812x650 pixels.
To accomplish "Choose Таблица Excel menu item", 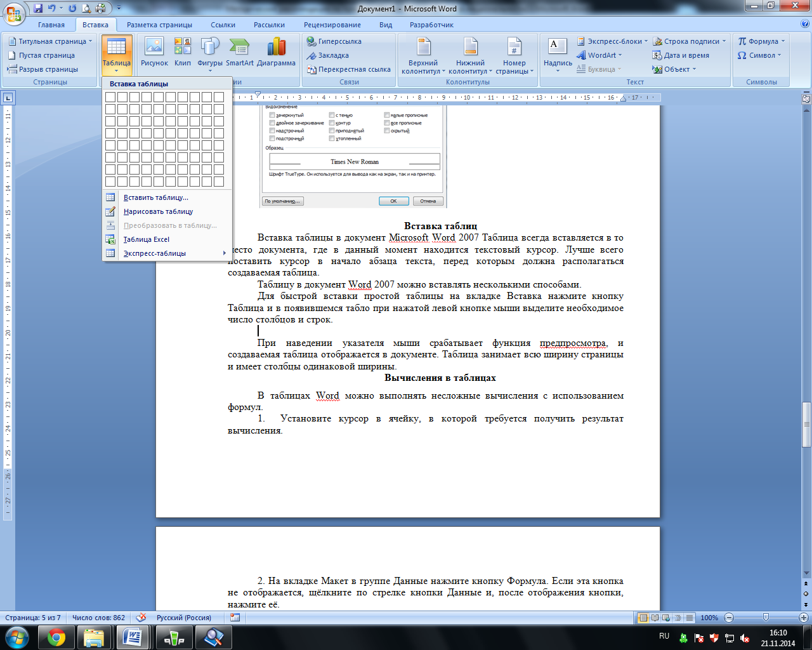I will click(x=167, y=239).
